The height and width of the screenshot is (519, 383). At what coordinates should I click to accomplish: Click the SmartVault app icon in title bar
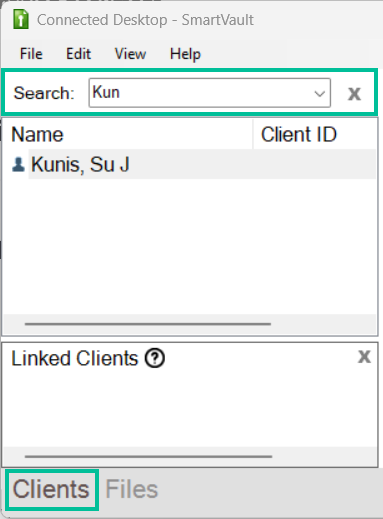click(x=21, y=19)
